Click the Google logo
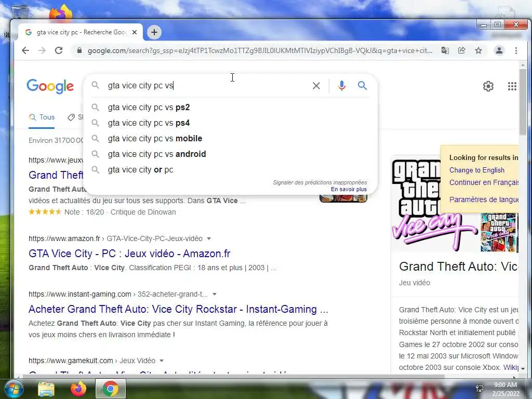Image resolution: width=532 pixels, height=399 pixels. point(50,86)
